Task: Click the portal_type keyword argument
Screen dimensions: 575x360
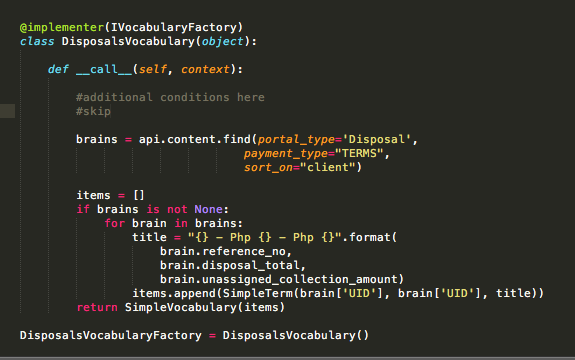Action: pyautogui.click(x=296, y=139)
